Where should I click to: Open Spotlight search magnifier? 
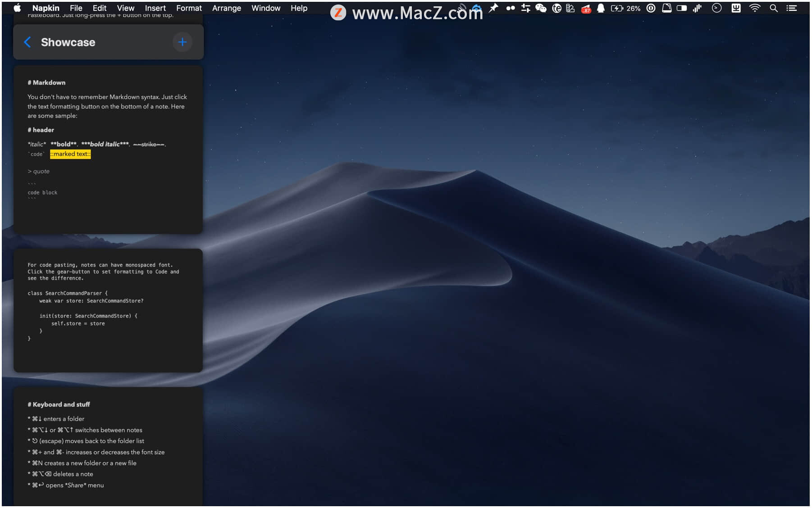click(x=774, y=8)
